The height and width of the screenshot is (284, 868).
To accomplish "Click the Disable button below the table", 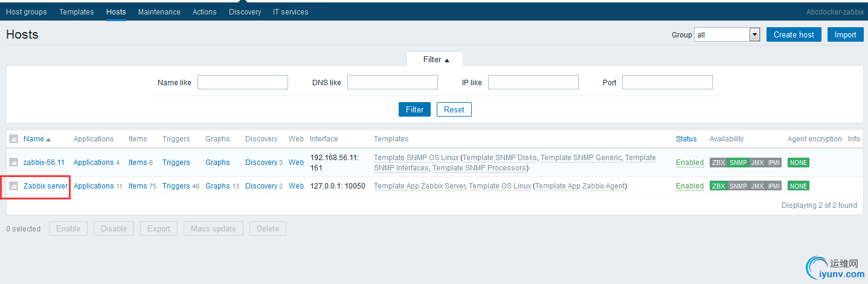I will (114, 228).
